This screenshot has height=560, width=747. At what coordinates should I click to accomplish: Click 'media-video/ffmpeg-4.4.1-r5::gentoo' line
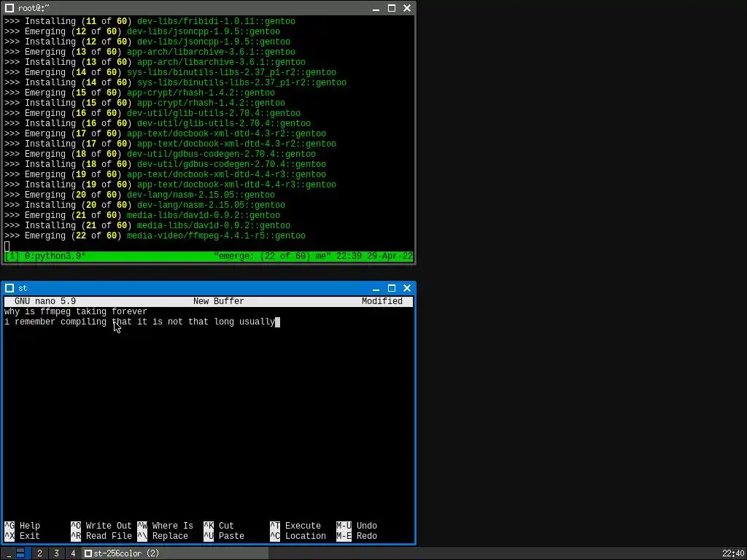155,236
